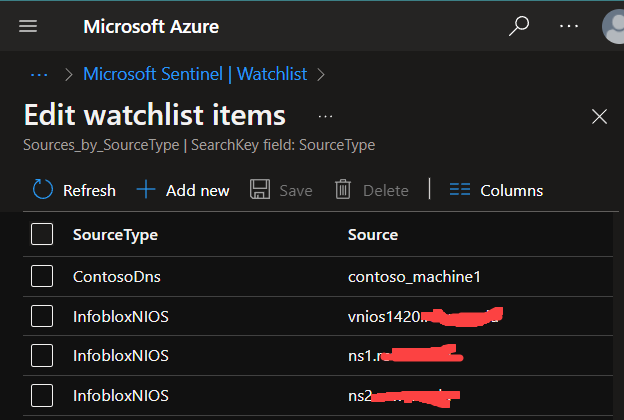Click the Delete trash icon
The width and height of the screenshot is (624, 420).
343,190
